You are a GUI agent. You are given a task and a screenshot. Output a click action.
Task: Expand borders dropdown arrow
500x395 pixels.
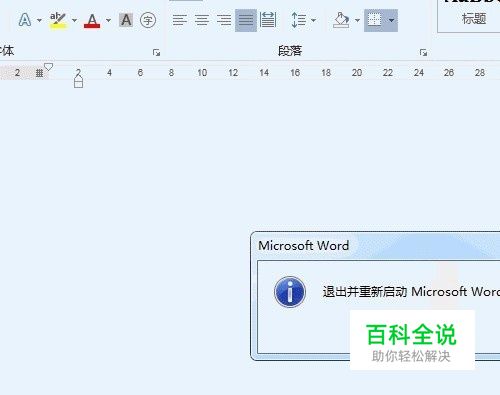click(x=391, y=20)
